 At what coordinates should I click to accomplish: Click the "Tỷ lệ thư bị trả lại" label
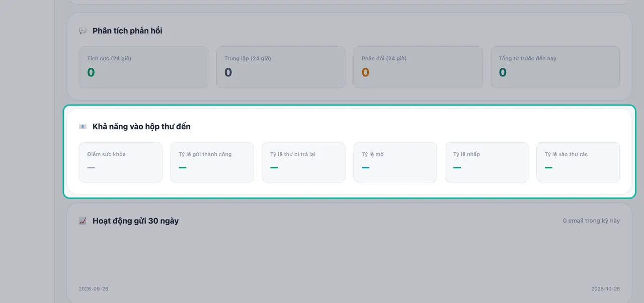[293, 154]
